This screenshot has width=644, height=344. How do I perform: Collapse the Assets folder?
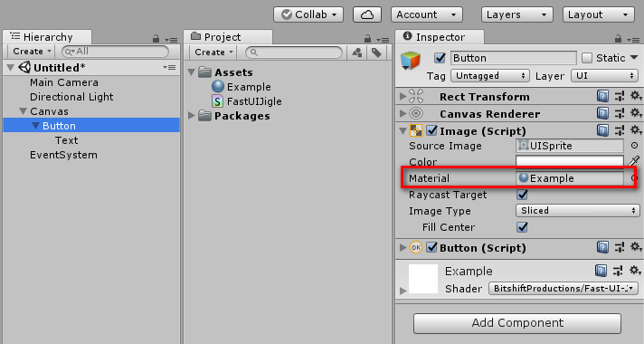[192, 72]
